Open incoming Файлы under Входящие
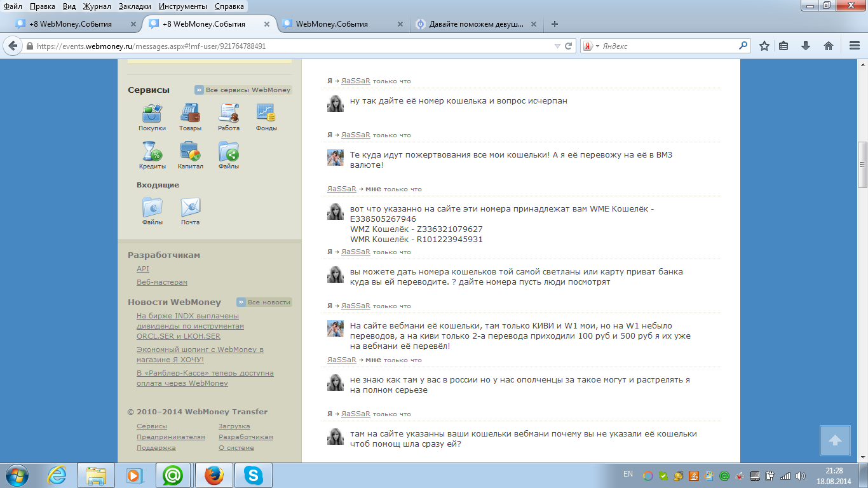The width and height of the screenshot is (868, 488). tap(152, 207)
